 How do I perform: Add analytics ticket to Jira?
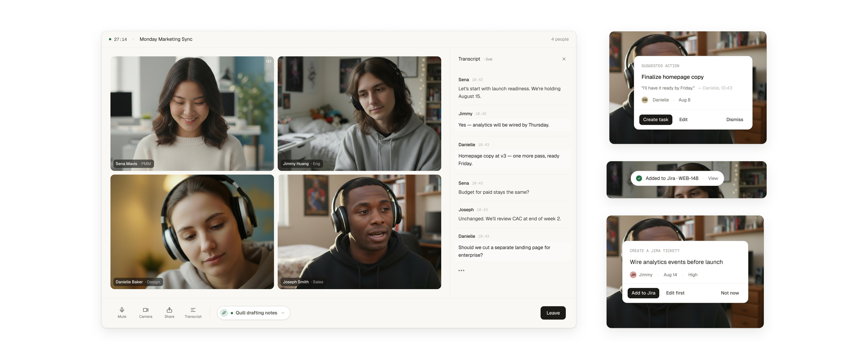click(x=643, y=293)
